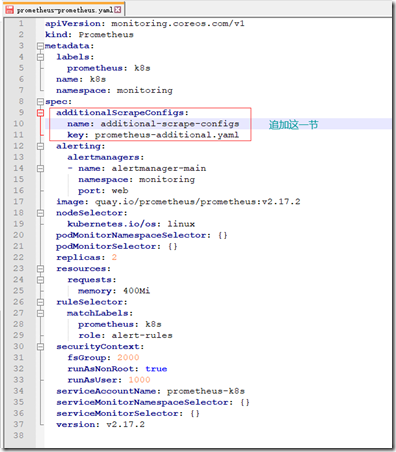This screenshot has width=396, height=452.
Task: Click on 'apiVersion' key text
Action: point(73,24)
